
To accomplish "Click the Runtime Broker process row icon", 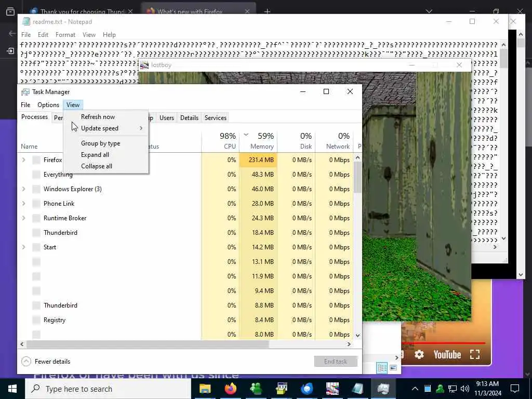I will pyautogui.click(x=36, y=218).
